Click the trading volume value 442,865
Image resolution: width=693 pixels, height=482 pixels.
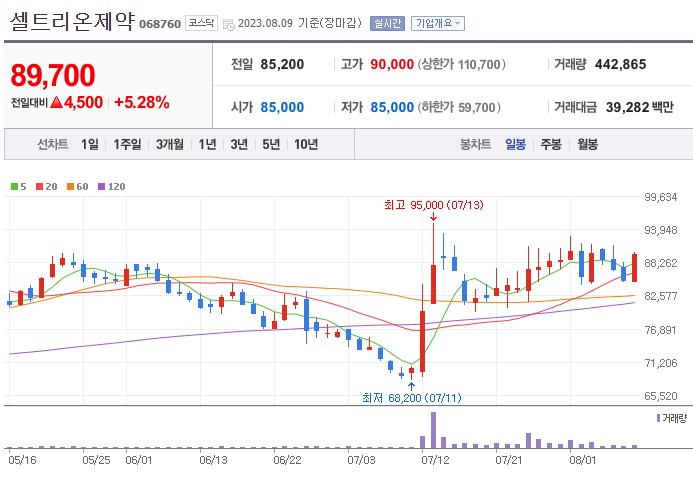pyautogui.click(x=621, y=65)
